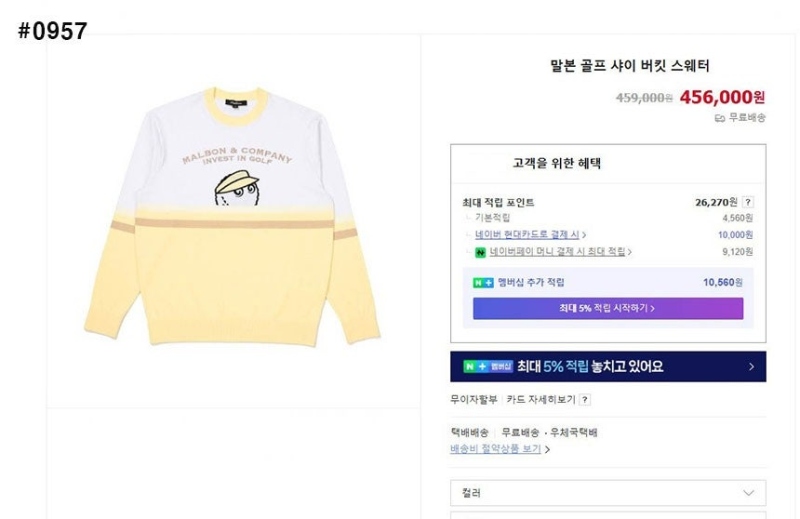The height and width of the screenshot is (519, 800).
Task: Expand 배송비 절약상품 보기 arrow
Action: click(547, 450)
